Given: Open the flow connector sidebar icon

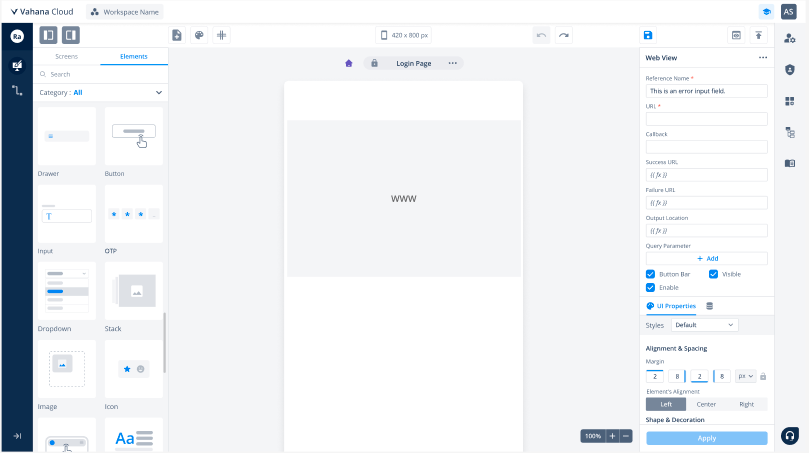Looking at the screenshot, I should 17,91.
